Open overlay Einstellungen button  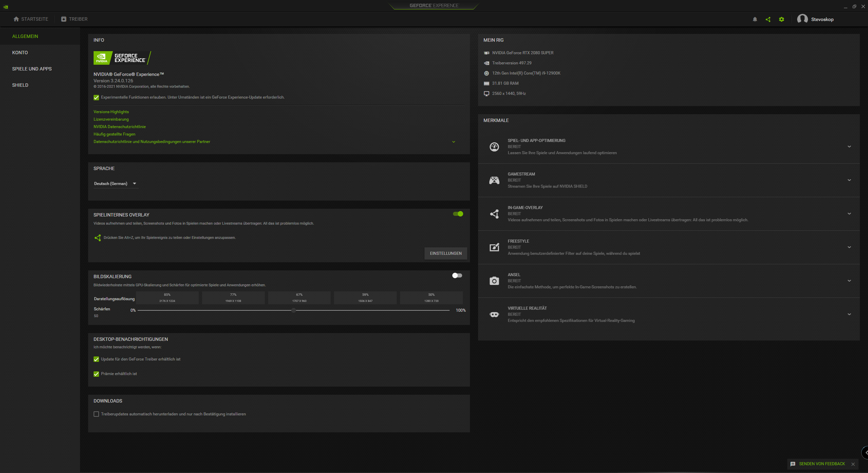tap(446, 253)
